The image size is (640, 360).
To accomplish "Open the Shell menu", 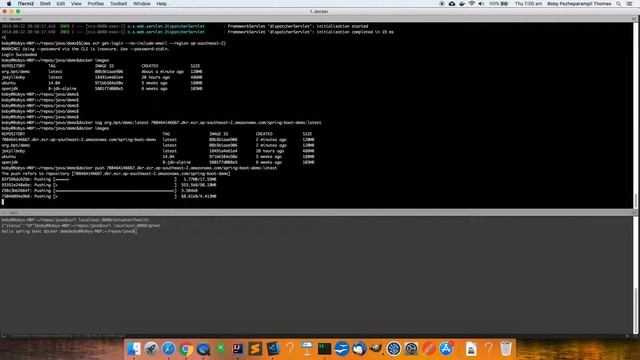I will 45,4.
